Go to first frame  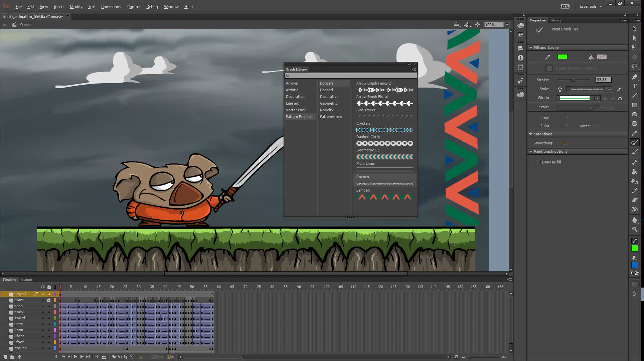63,357
